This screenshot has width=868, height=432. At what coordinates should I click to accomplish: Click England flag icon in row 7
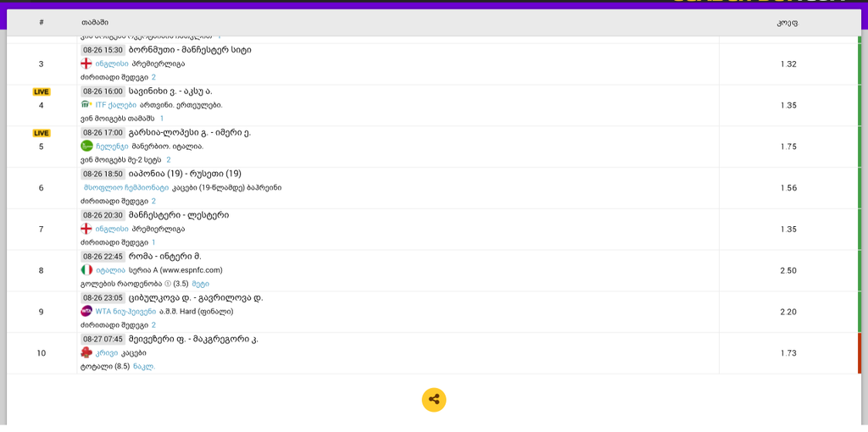tap(86, 229)
